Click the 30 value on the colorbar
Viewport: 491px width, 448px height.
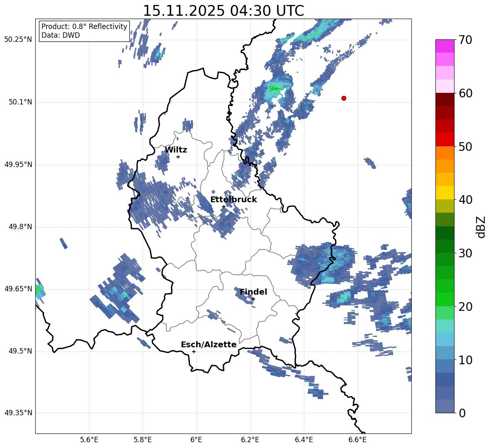465,253
